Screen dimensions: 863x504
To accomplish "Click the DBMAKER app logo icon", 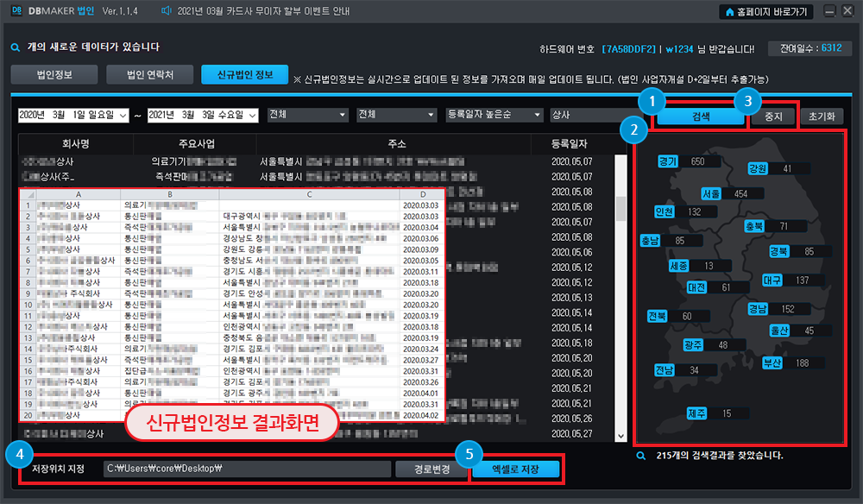I will pyautogui.click(x=16, y=11).
